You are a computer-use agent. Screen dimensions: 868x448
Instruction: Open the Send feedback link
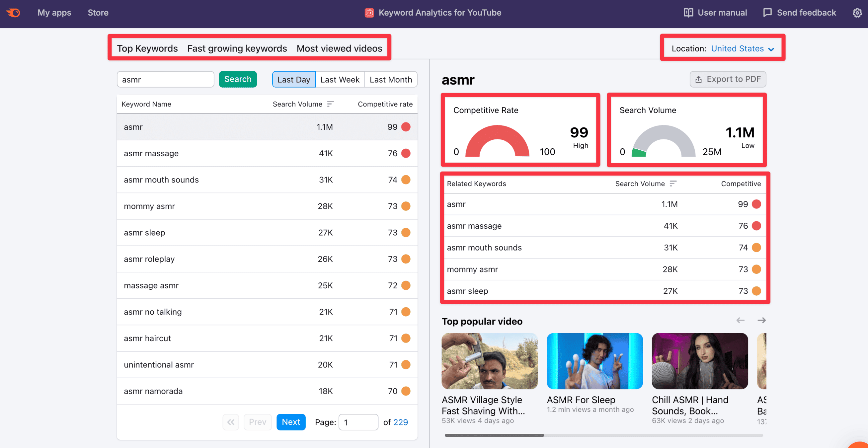point(799,13)
